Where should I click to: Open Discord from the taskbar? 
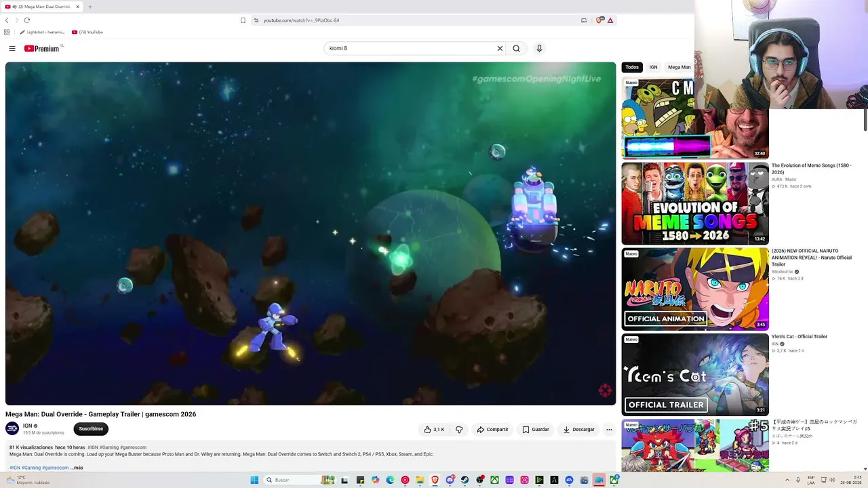(x=450, y=480)
